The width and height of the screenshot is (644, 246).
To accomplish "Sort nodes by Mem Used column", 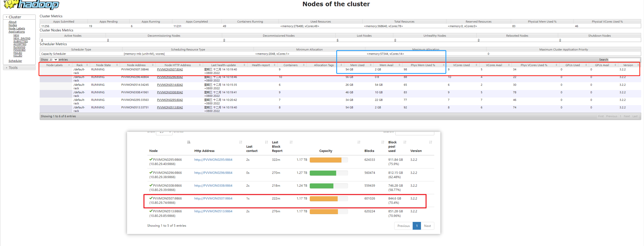I will tap(358, 65).
